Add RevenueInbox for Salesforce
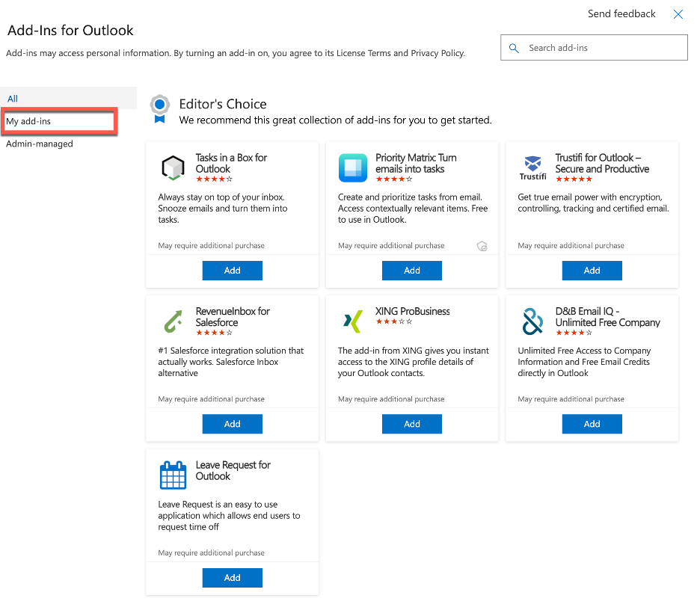 pos(232,424)
